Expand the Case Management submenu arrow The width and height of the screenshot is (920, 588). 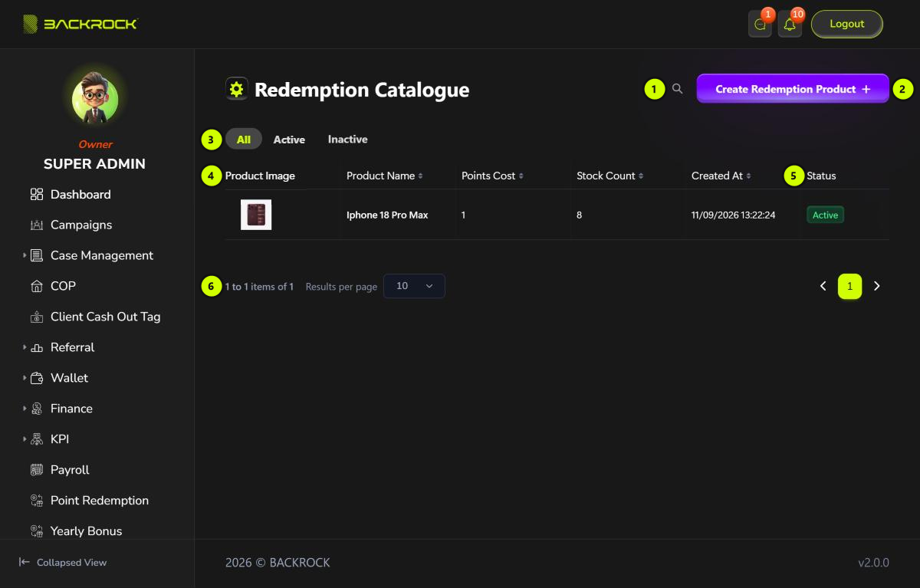(x=25, y=255)
